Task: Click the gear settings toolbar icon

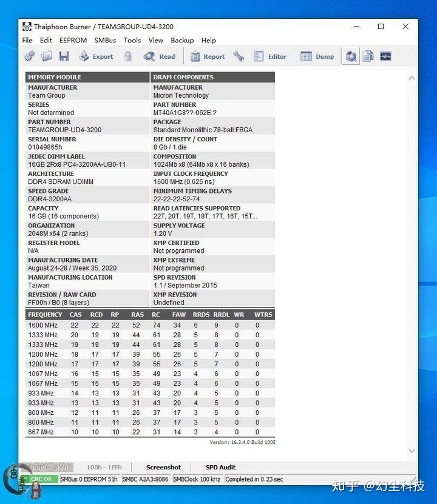Action: (29, 56)
